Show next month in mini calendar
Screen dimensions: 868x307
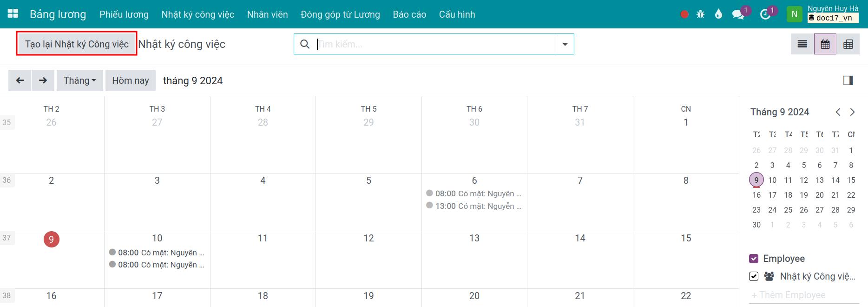(x=852, y=112)
